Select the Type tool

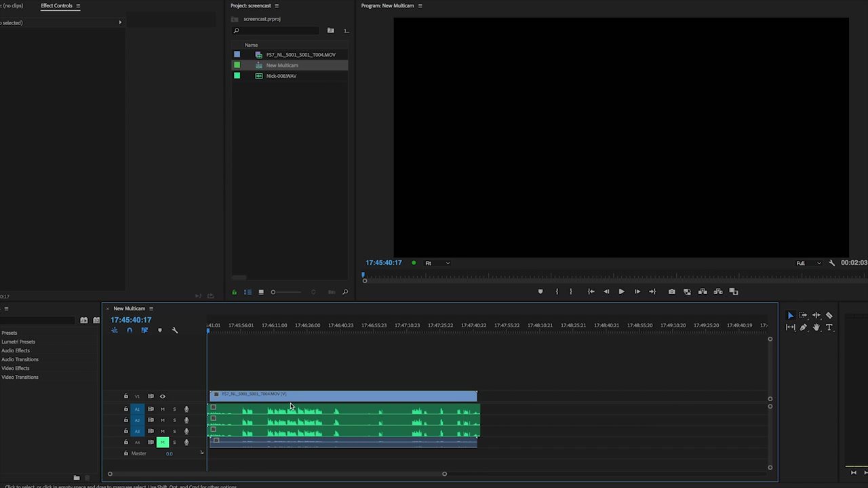click(x=829, y=327)
